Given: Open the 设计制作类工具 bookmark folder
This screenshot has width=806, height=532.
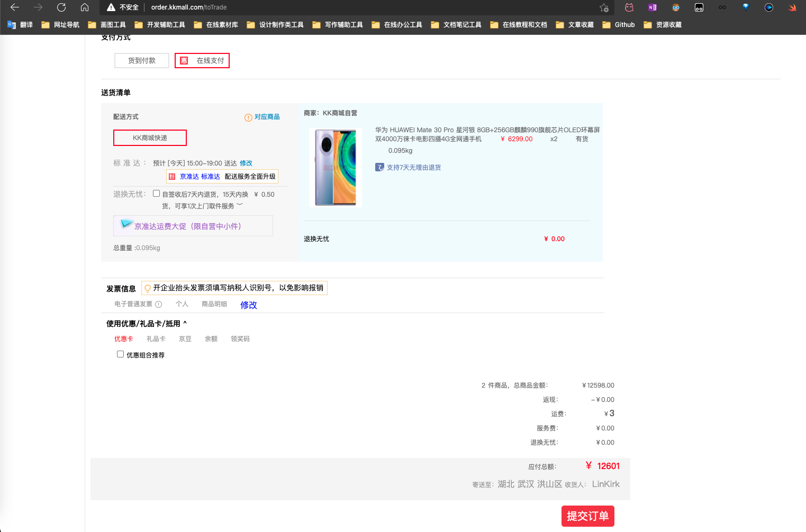Looking at the screenshot, I should 275,25.
